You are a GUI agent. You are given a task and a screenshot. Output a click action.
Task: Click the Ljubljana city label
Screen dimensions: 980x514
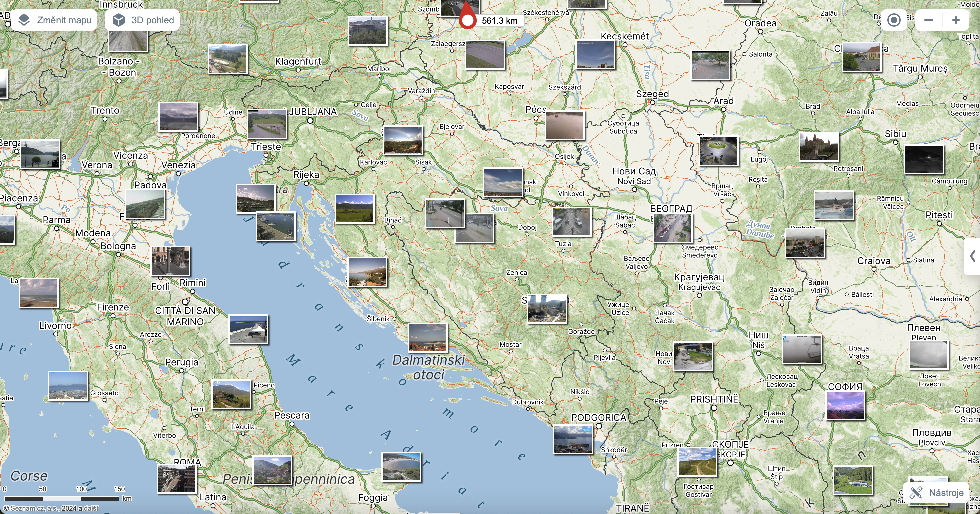[x=313, y=112]
